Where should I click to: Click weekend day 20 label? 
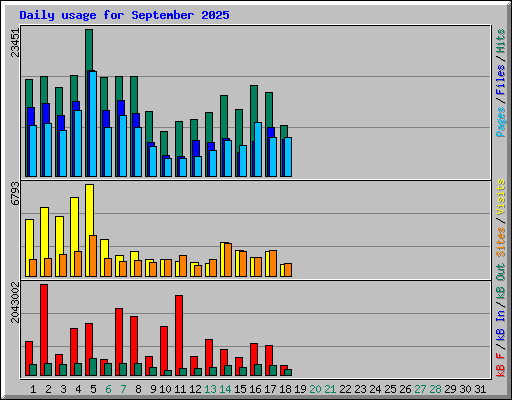click(315, 389)
